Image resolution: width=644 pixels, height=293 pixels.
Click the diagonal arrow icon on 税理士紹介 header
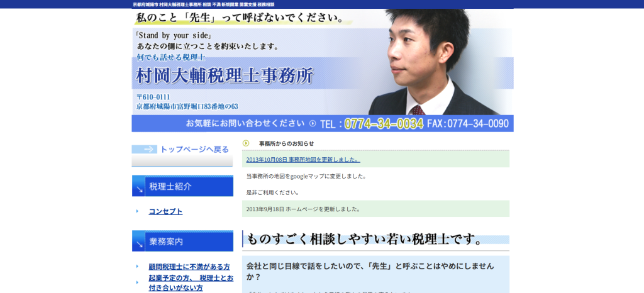[x=139, y=189]
